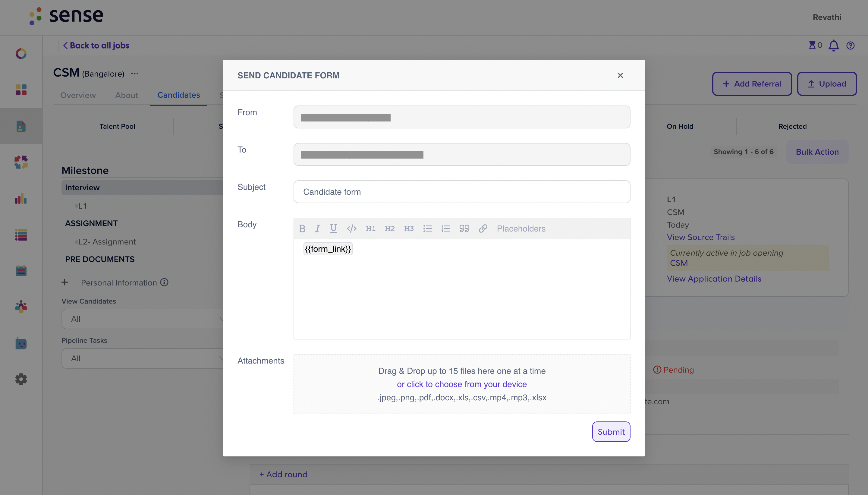Open the help question mark icon
This screenshot has height=495, width=868.
click(851, 46)
